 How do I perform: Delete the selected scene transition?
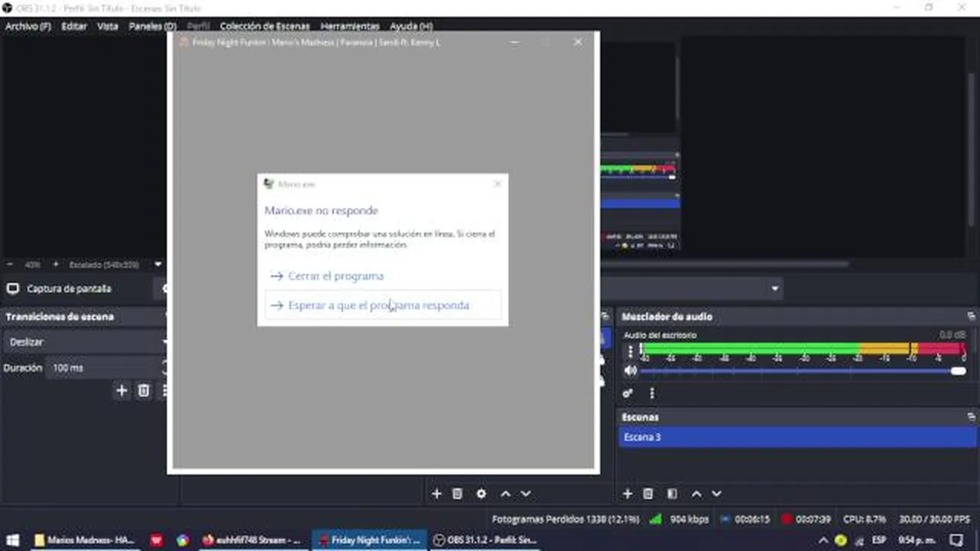[x=143, y=390]
